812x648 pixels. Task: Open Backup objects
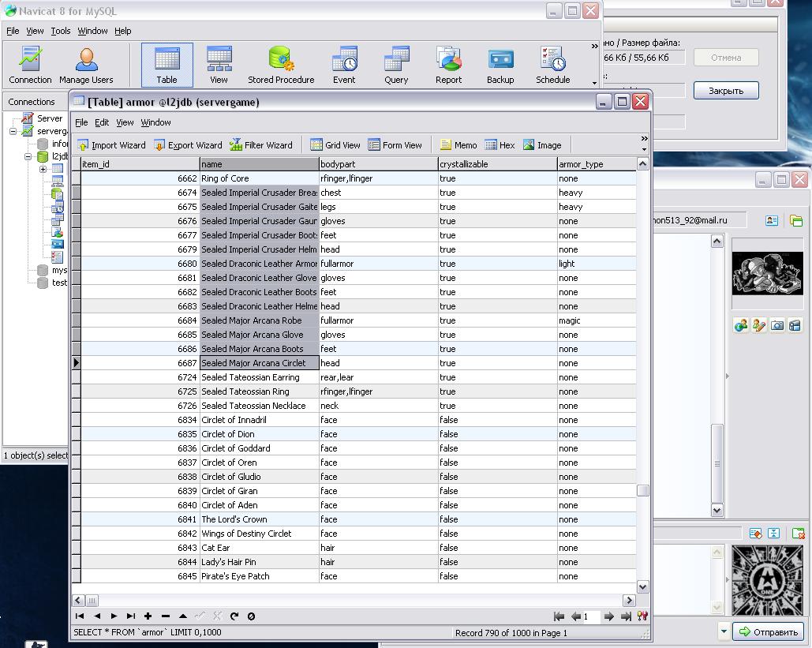pyautogui.click(x=500, y=65)
